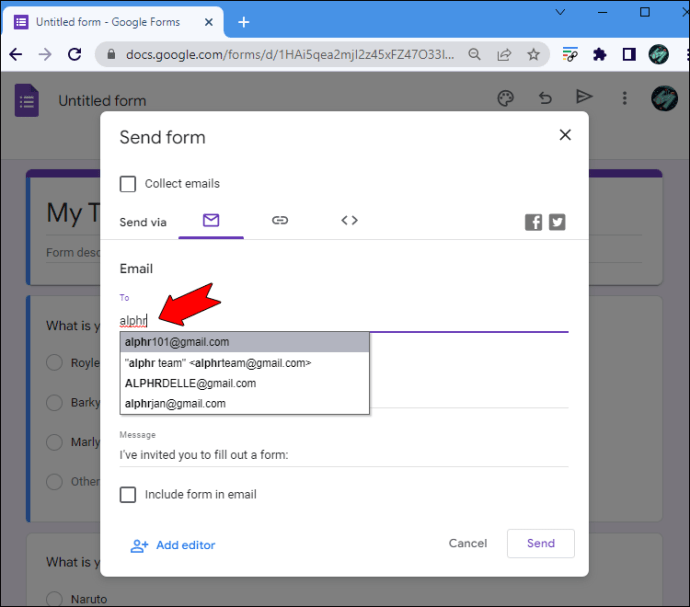
Task: Click the share page icon
Action: point(504,55)
